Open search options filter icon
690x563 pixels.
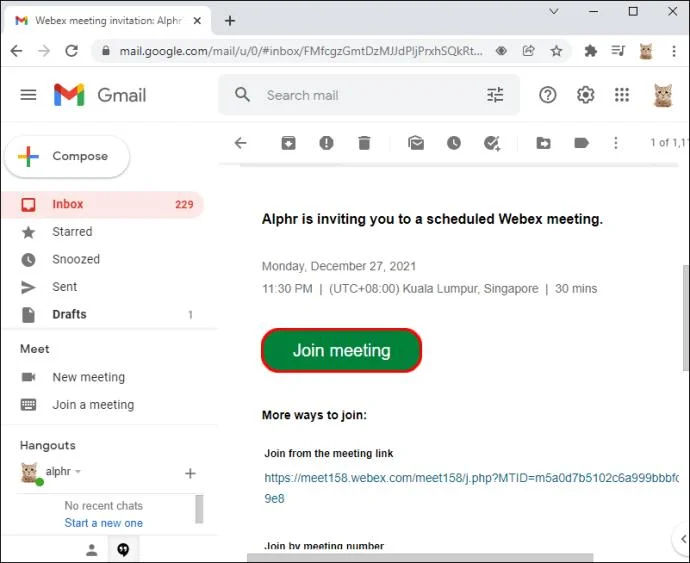click(x=495, y=95)
